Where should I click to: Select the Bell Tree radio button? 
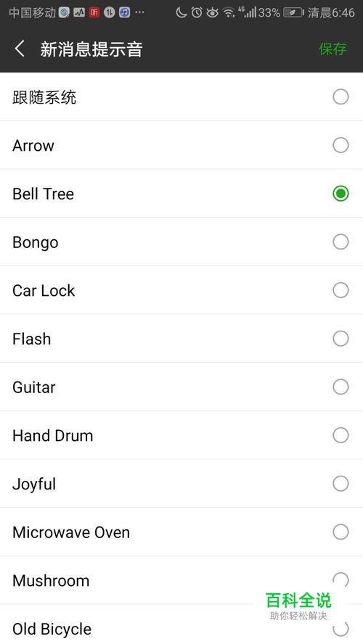click(340, 194)
